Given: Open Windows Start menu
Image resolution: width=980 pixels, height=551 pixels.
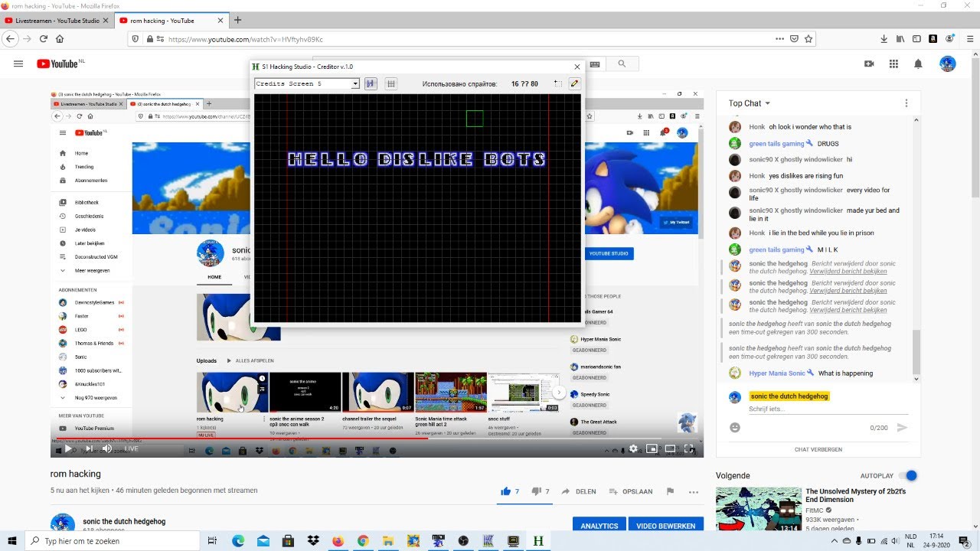Looking at the screenshot, I should (12, 541).
